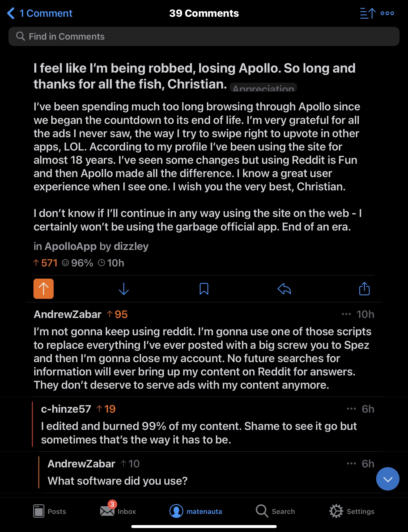Open the share sheet icon

[364, 289]
